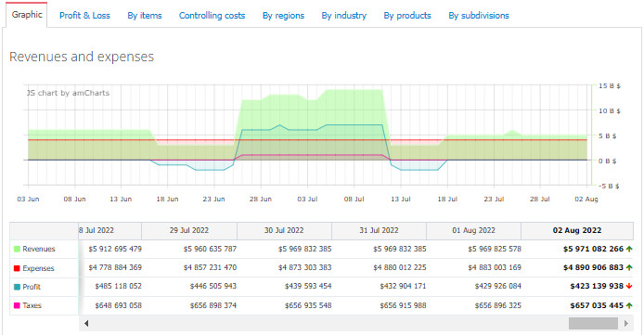Click the teal Profit legend swatch

tap(17, 287)
